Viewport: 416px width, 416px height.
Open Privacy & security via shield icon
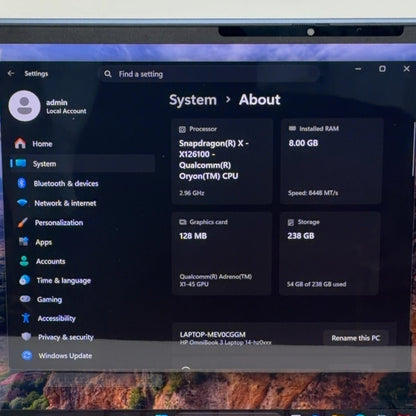click(x=26, y=337)
